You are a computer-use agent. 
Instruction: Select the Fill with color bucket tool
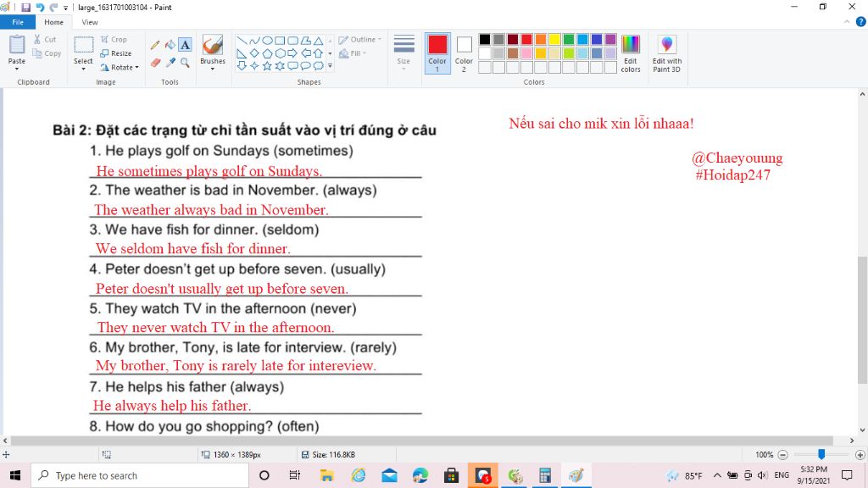click(x=170, y=45)
